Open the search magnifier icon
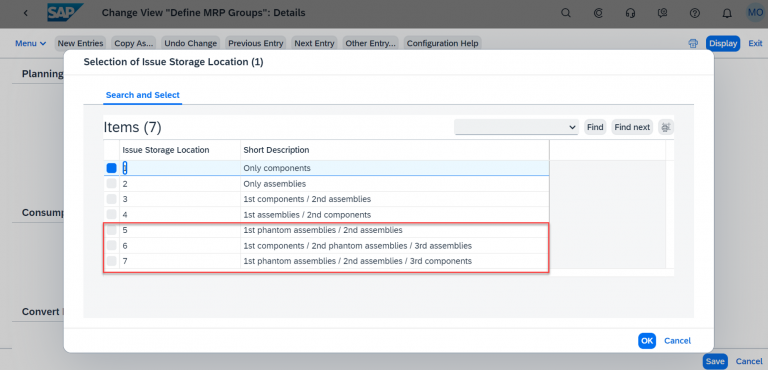This screenshot has height=370, width=768. click(566, 13)
